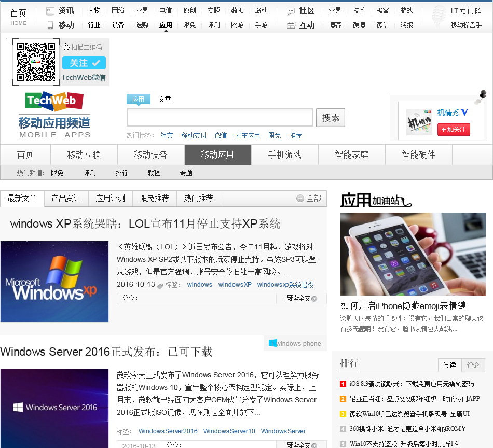
Task: Open the WindowsServer2016 tag link
Action: point(168,431)
